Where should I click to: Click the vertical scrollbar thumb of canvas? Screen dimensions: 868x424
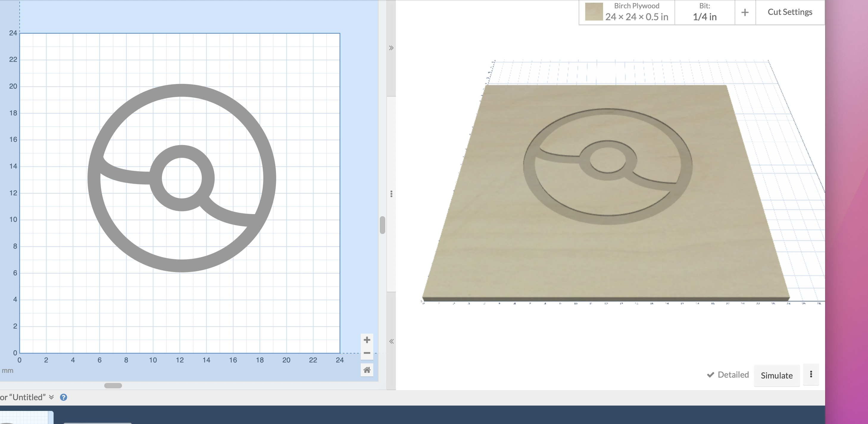pos(382,225)
